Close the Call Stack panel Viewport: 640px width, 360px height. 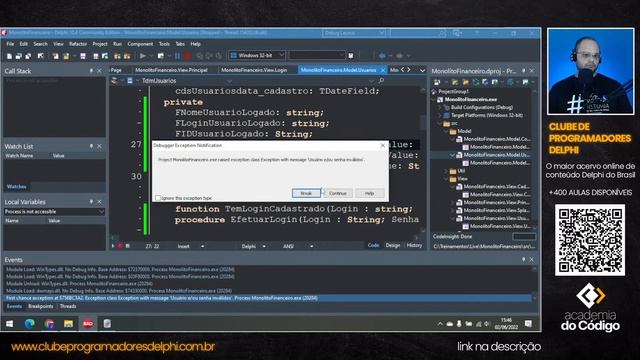tap(99, 71)
